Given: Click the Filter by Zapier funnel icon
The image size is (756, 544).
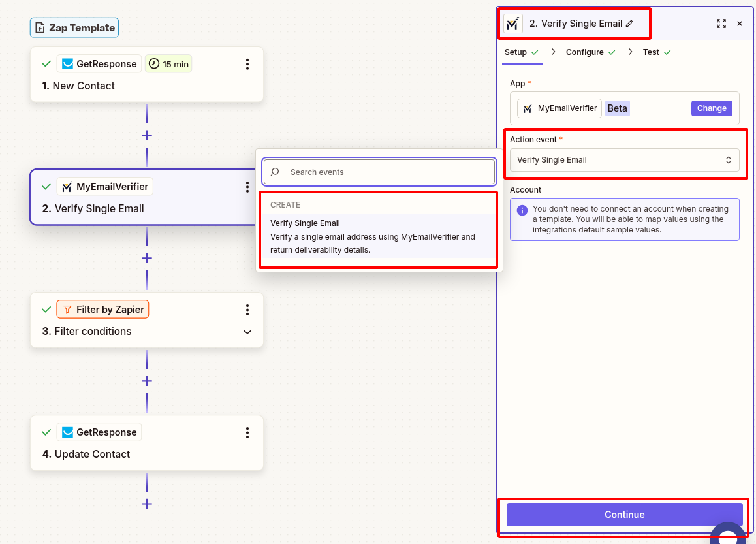Looking at the screenshot, I should coord(76,309).
